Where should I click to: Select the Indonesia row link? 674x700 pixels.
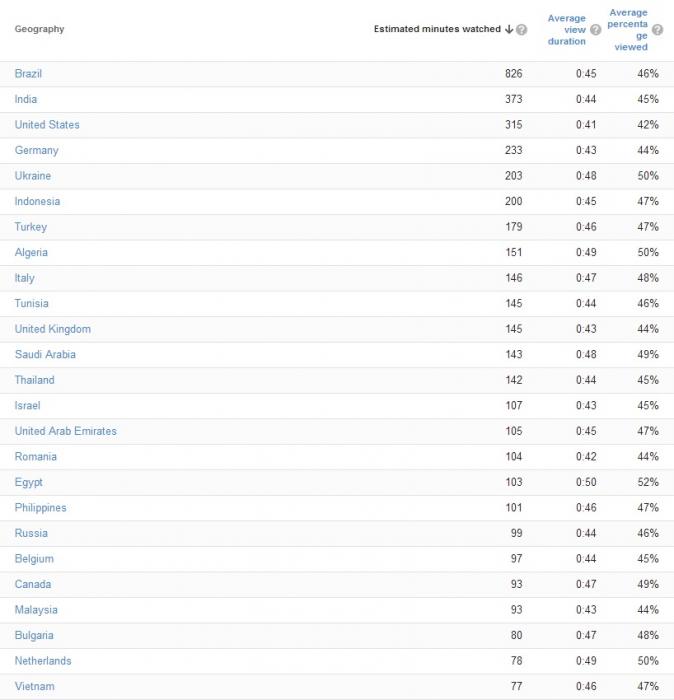[37, 201]
